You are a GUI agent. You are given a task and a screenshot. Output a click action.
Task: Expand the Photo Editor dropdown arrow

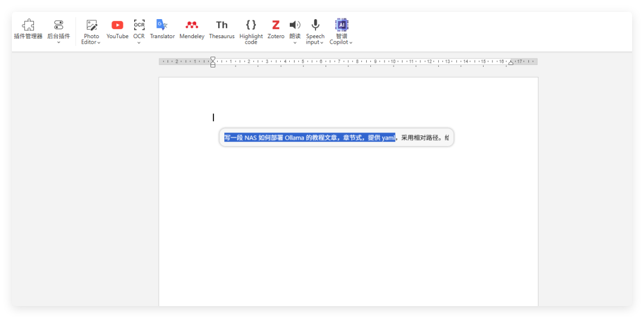99,42
